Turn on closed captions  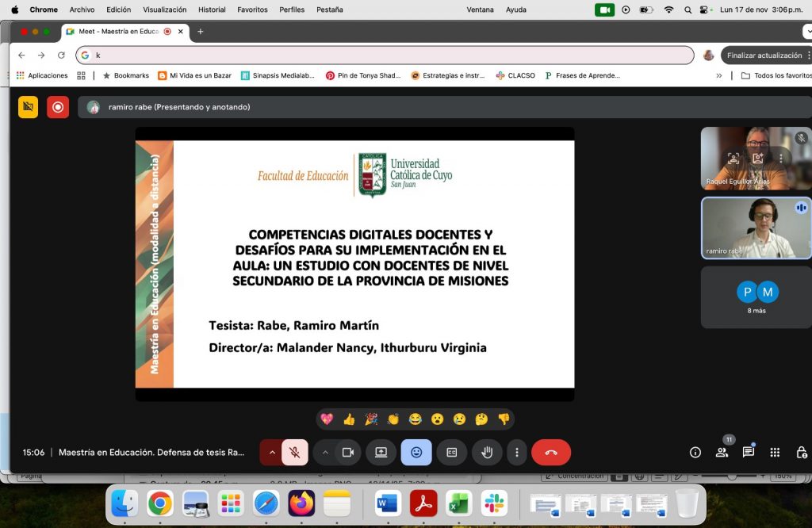[x=451, y=452]
